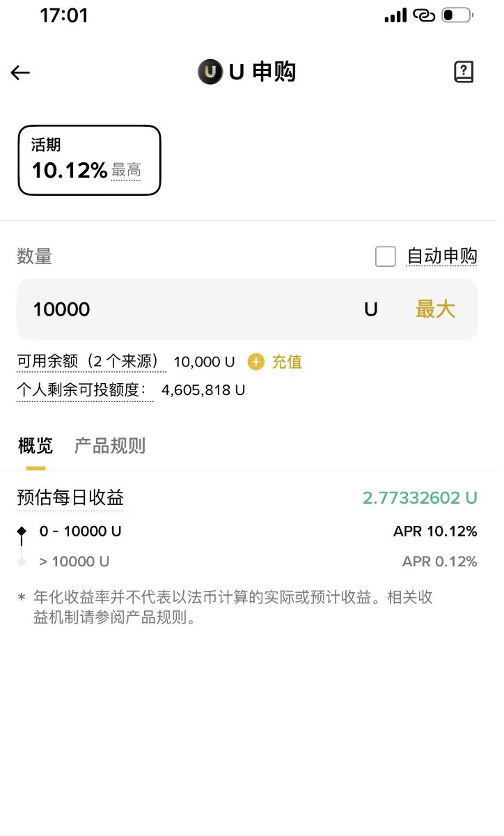Show 个人剩余可投额度 explanation
Viewport: 504px width, 836px height.
click(x=85, y=390)
